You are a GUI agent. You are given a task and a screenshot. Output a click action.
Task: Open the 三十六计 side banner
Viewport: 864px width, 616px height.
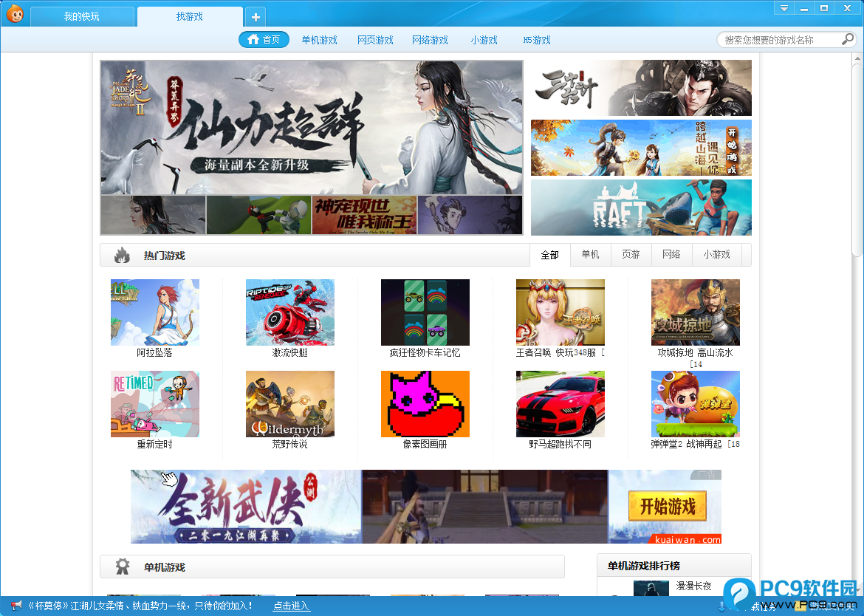coord(641,88)
